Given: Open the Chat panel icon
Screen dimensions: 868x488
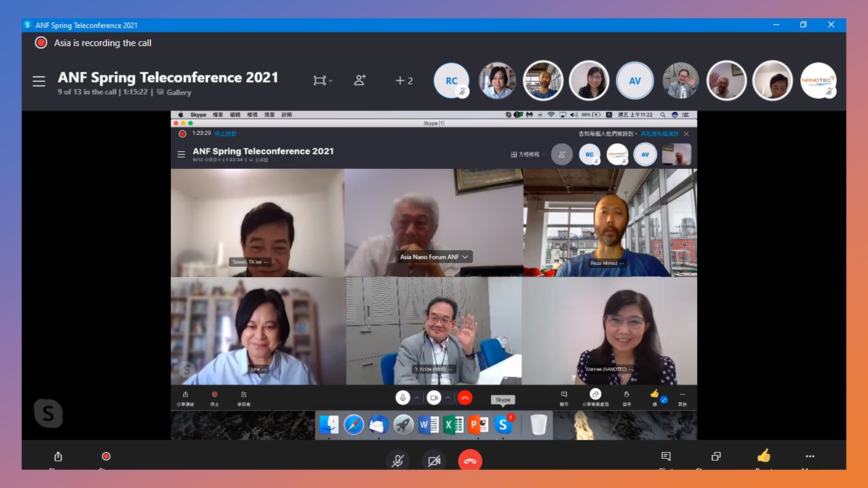Looking at the screenshot, I should tap(666, 457).
